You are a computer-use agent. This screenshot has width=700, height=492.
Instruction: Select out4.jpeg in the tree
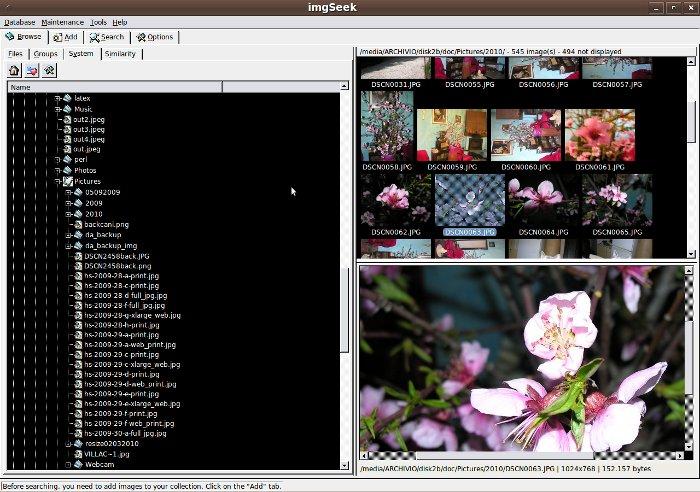pyautogui.click(x=89, y=139)
